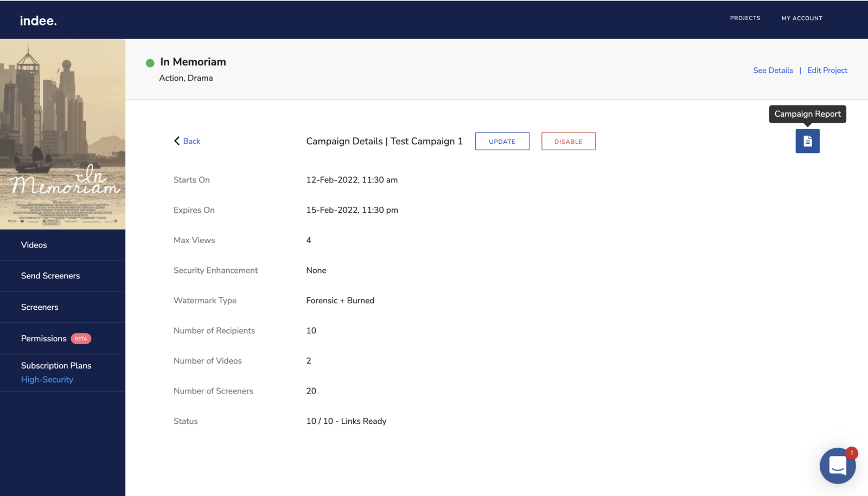Open the MY ACCOUNT menu
This screenshot has height=496, width=868.
click(801, 18)
